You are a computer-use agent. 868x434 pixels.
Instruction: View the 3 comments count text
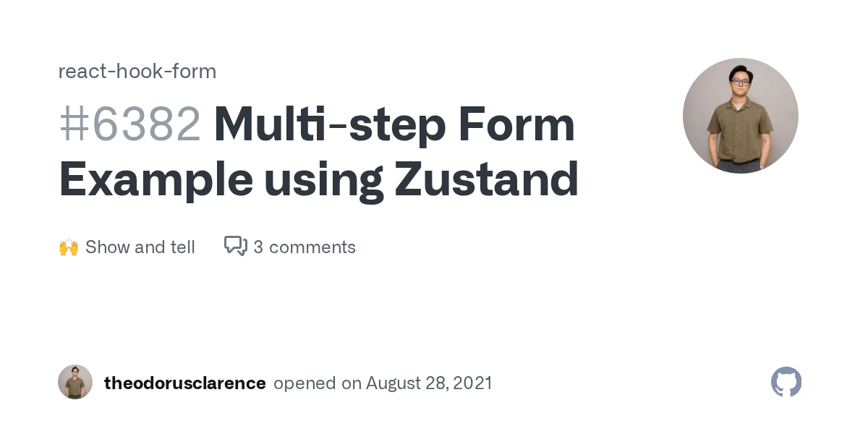(305, 247)
